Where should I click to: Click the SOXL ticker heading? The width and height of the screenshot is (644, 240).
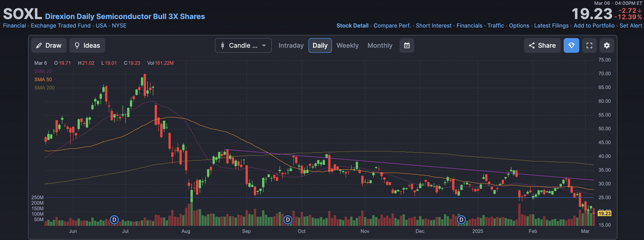click(x=22, y=14)
